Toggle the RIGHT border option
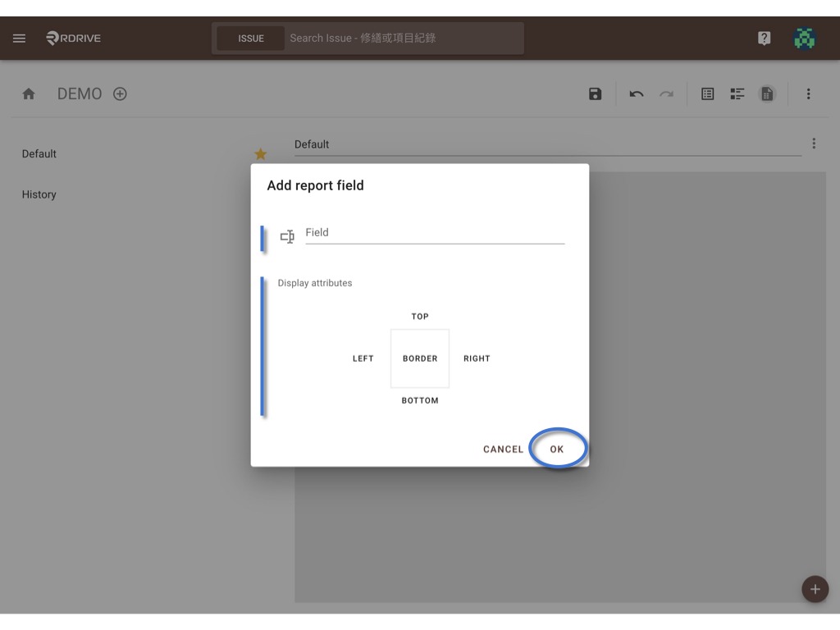 (x=477, y=358)
